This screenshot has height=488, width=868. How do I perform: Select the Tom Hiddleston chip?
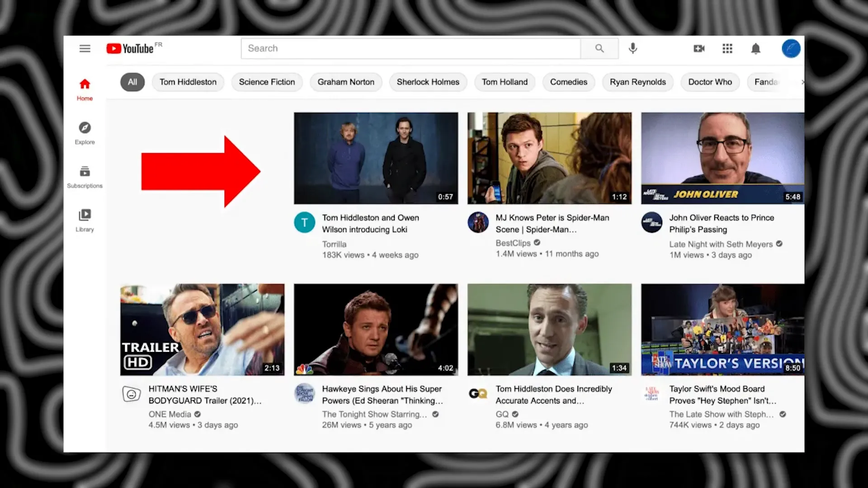[188, 82]
